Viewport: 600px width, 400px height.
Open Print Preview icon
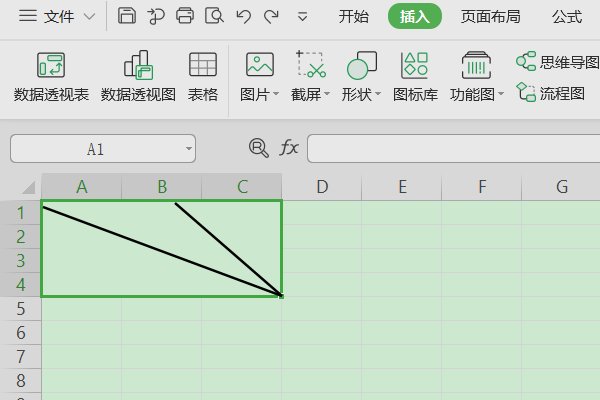pos(214,16)
